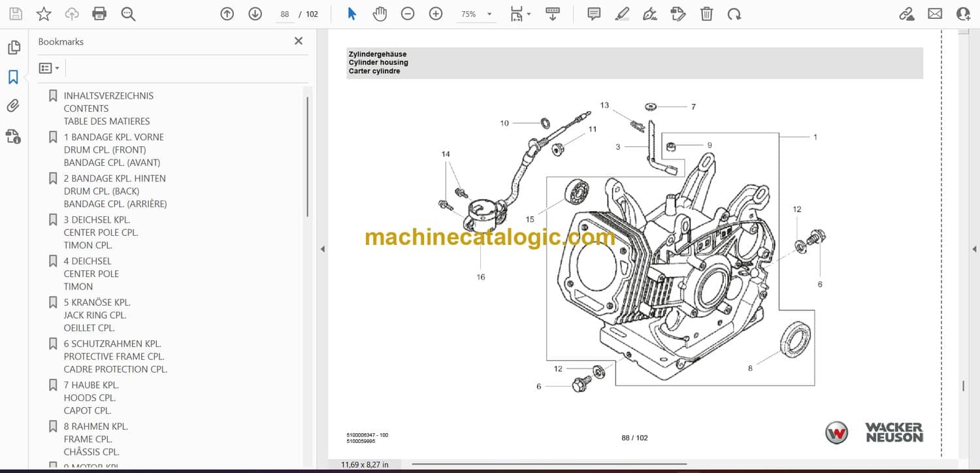
Task: Go to next page arrow
Action: point(255,14)
